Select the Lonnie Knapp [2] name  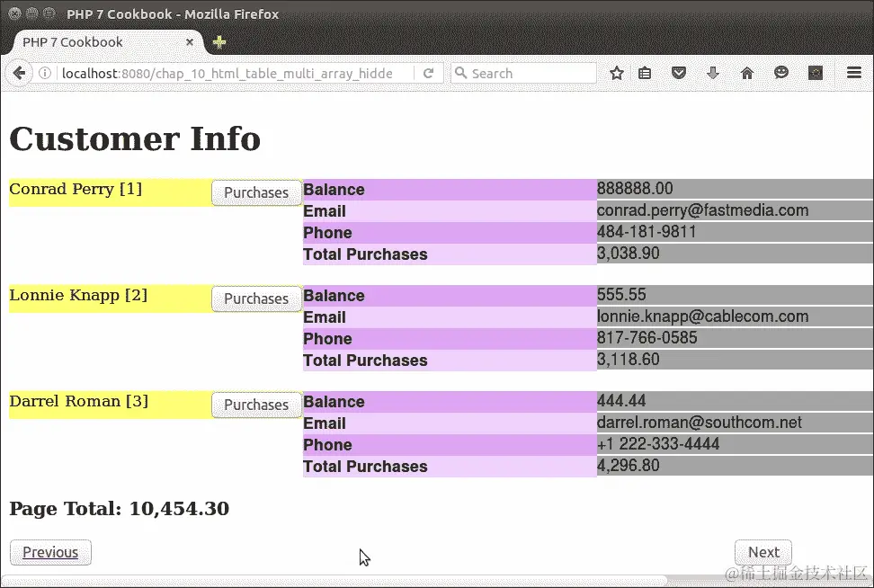pyautogui.click(x=78, y=295)
